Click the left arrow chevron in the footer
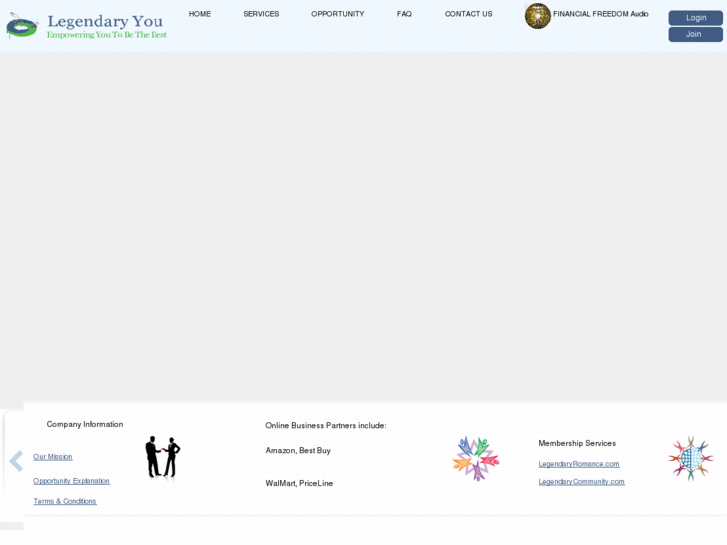The width and height of the screenshot is (727, 545). (x=16, y=461)
